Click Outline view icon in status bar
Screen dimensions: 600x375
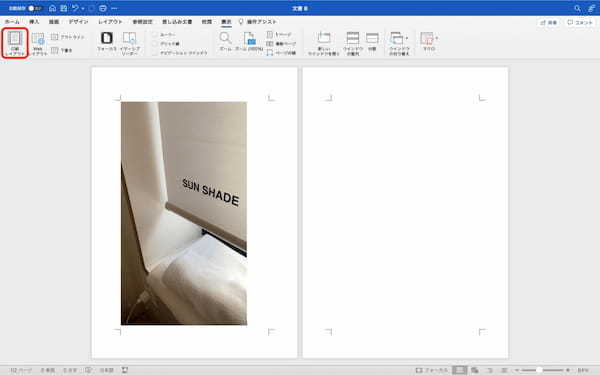(x=490, y=370)
